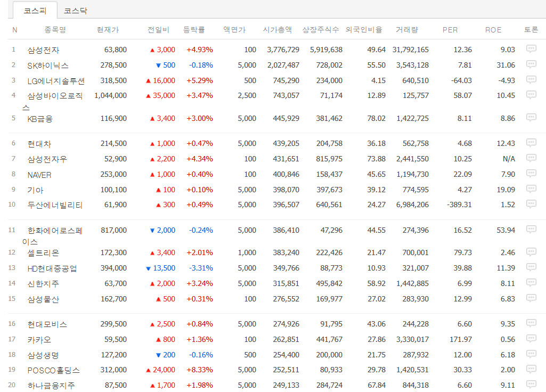This screenshot has width=546, height=392.
Task: Select HD현대중공업 change rate -3.31%
Action: point(201,268)
